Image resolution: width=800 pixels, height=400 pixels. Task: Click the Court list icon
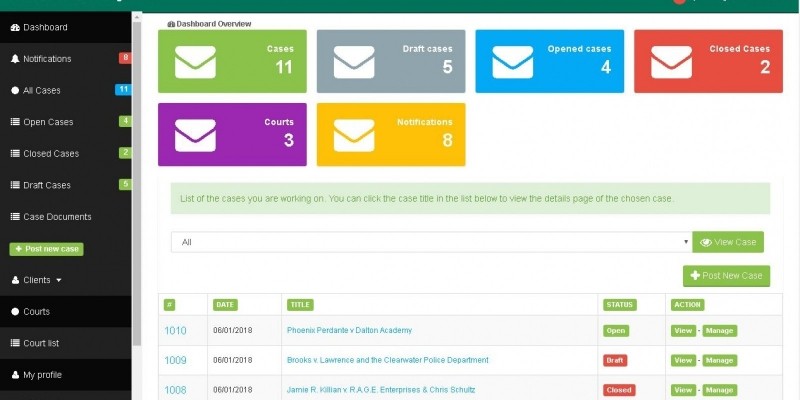(x=15, y=343)
